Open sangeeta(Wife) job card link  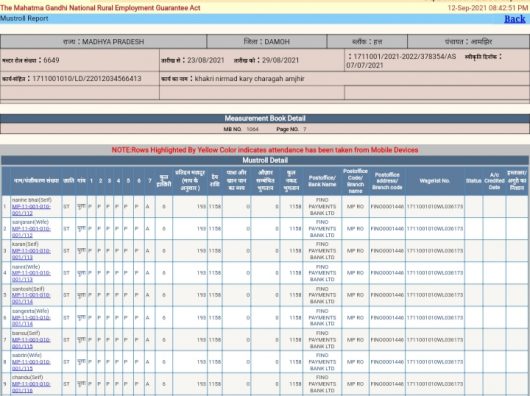click(x=31, y=321)
